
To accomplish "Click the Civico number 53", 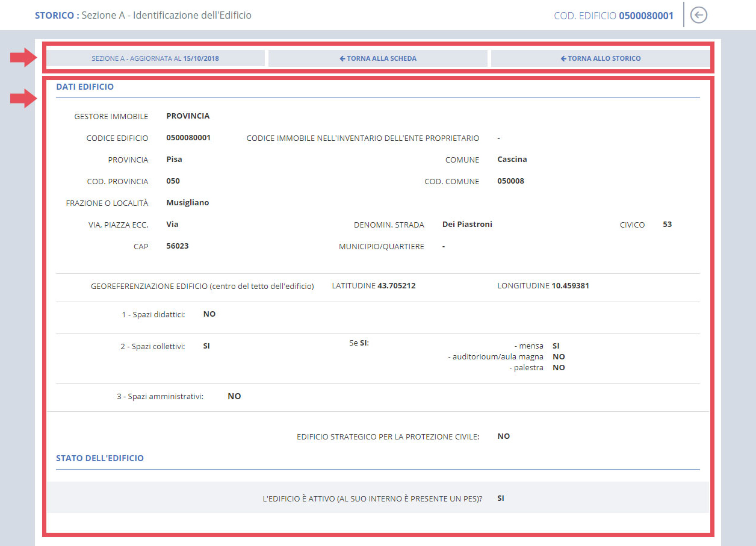I will point(667,225).
